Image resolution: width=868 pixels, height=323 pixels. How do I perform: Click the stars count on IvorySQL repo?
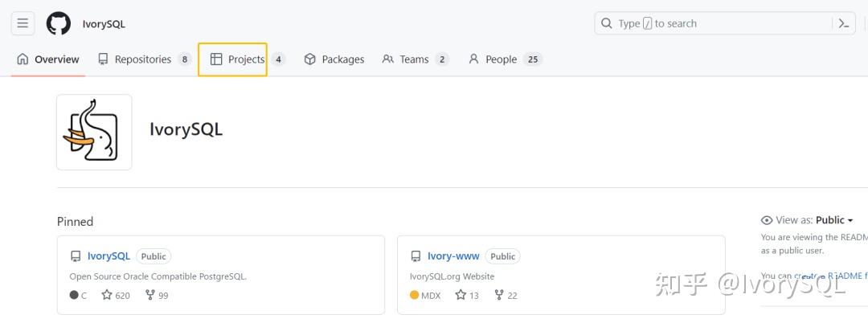tap(116, 295)
